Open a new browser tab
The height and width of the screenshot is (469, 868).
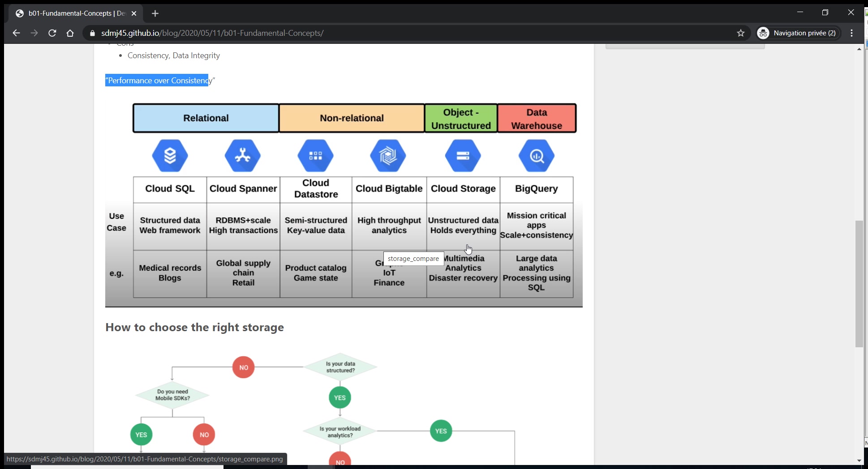[155, 13]
